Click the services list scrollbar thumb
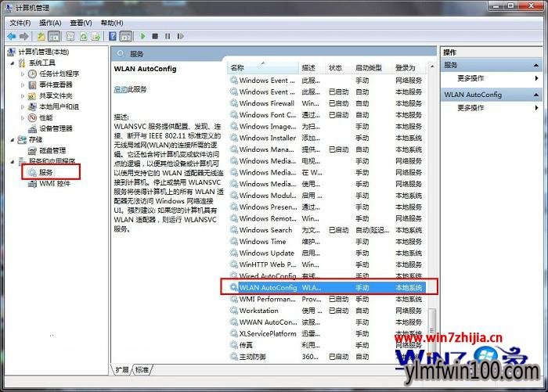The width and height of the screenshot is (548, 392). point(432,330)
